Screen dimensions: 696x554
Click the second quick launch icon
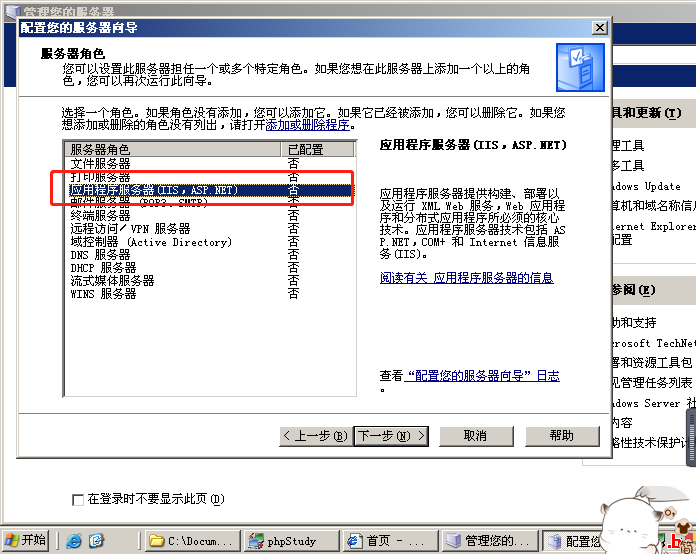coord(96,541)
